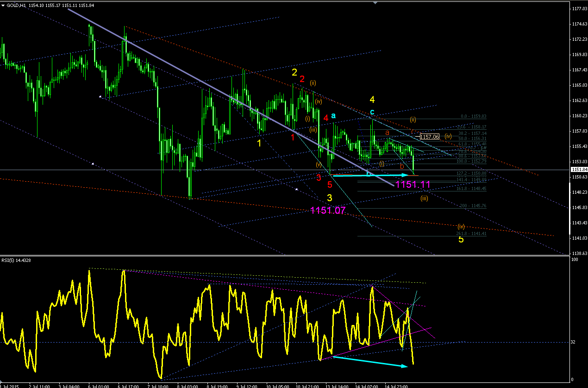This screenshot has height=388, width=588.
Task: Click 1172.23 on the price scale
Action: [579, 39]
